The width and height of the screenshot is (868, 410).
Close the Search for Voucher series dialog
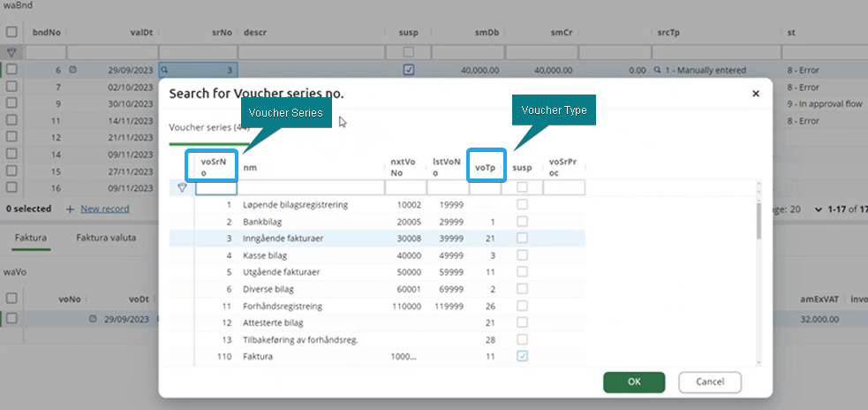click(756, 93)
